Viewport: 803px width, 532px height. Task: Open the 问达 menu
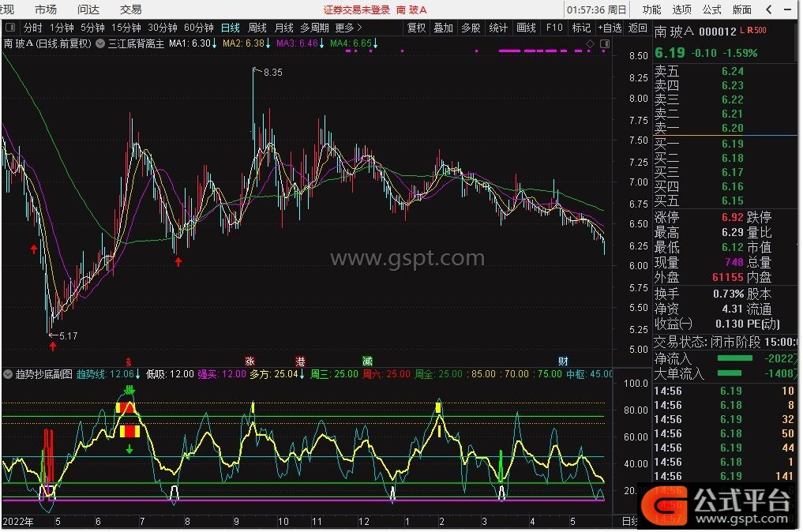pos(88,9)
